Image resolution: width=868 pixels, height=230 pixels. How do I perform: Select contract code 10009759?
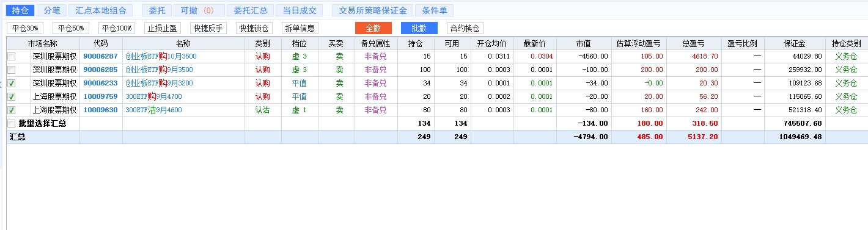pyautogui.click(x=100, y=96)
